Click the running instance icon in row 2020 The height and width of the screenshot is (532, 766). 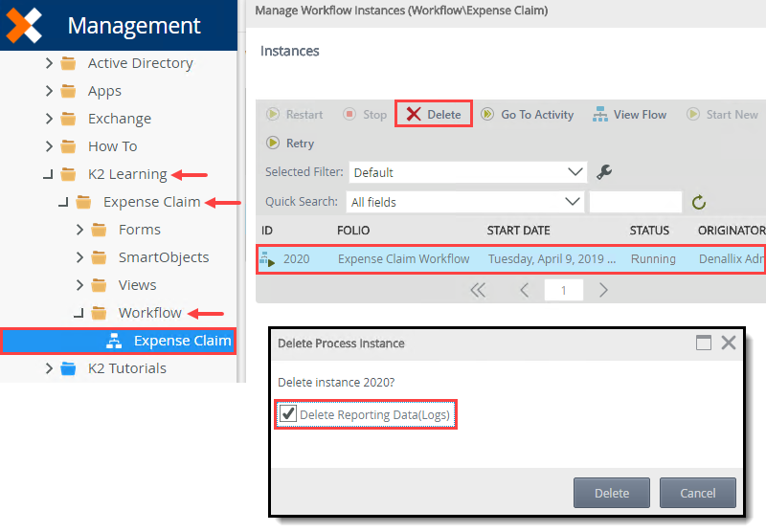(x=267, y=259)
